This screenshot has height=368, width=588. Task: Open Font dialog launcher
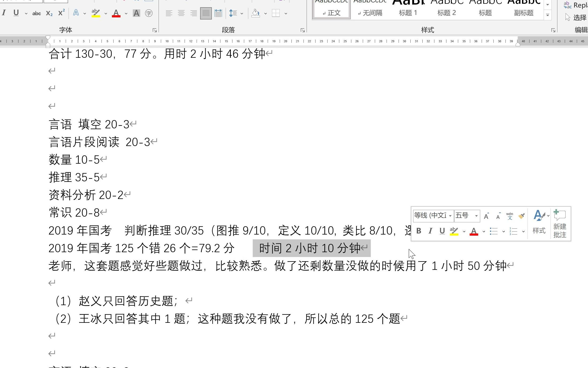tap(154, 30)
